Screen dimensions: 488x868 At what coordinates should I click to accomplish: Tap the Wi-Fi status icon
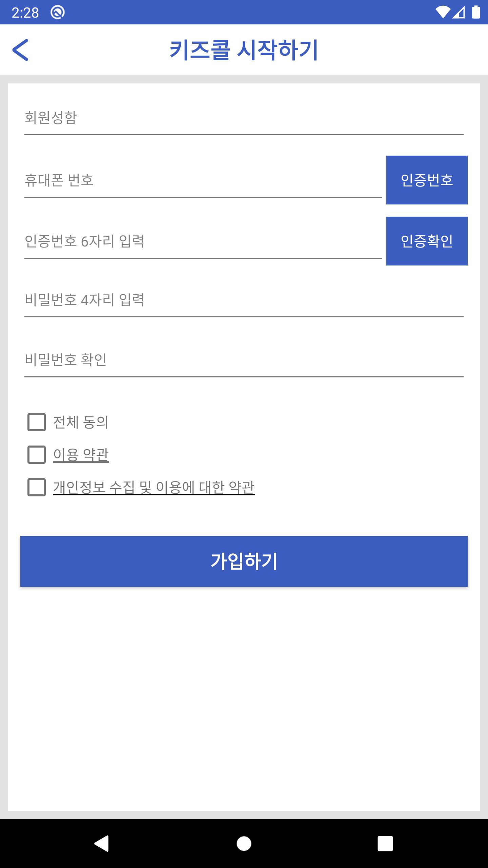442,13
